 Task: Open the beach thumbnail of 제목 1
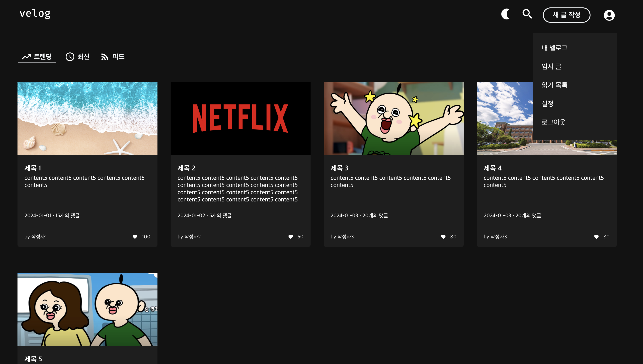87,118
